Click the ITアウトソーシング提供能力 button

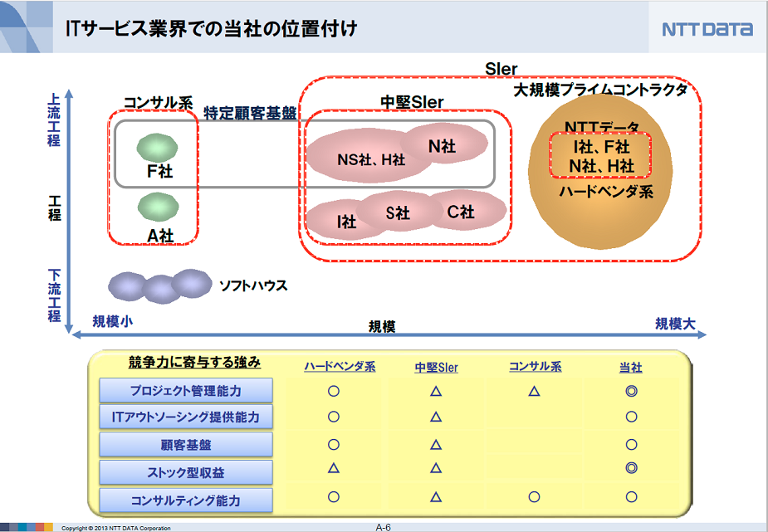[186, 417]
